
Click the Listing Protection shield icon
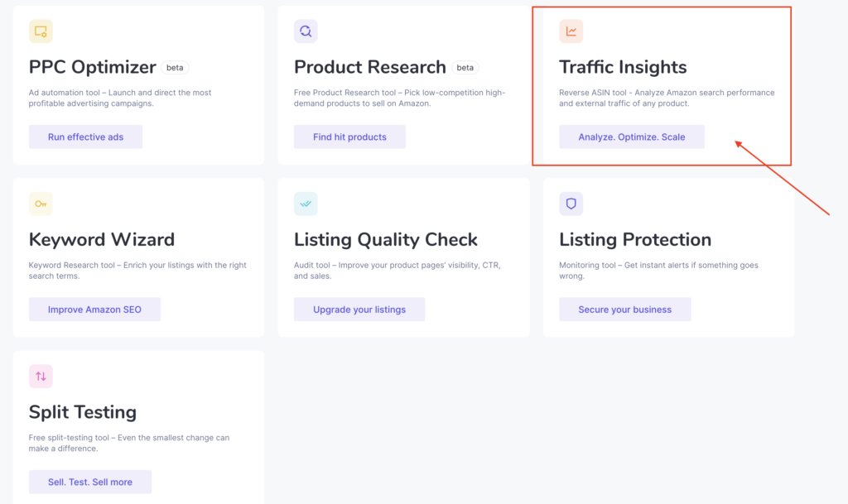click(571, 204)
